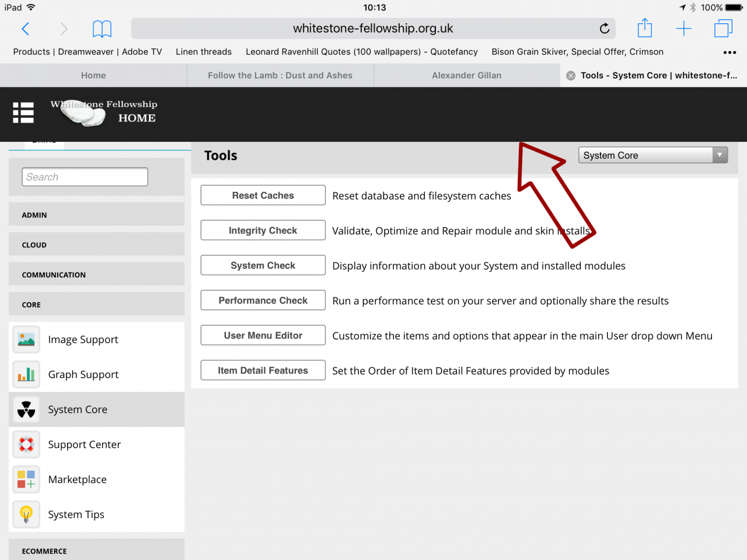
Task: Click the Marketplace squares icon
Action: tap(26, 480)
